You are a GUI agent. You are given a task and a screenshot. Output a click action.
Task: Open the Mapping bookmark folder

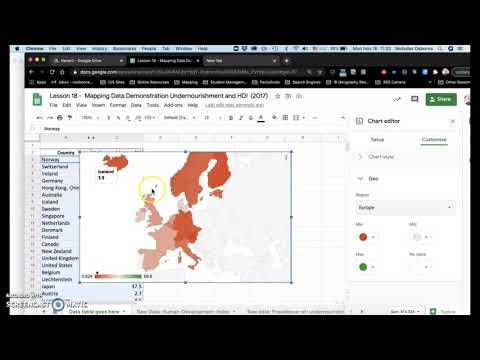(x=186, y=82)
